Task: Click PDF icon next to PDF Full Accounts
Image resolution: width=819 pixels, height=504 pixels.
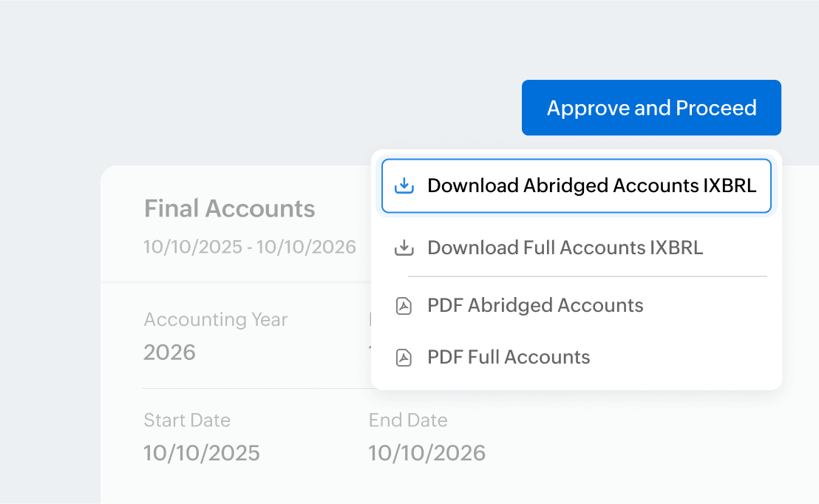Action: [x=404, y=358]
